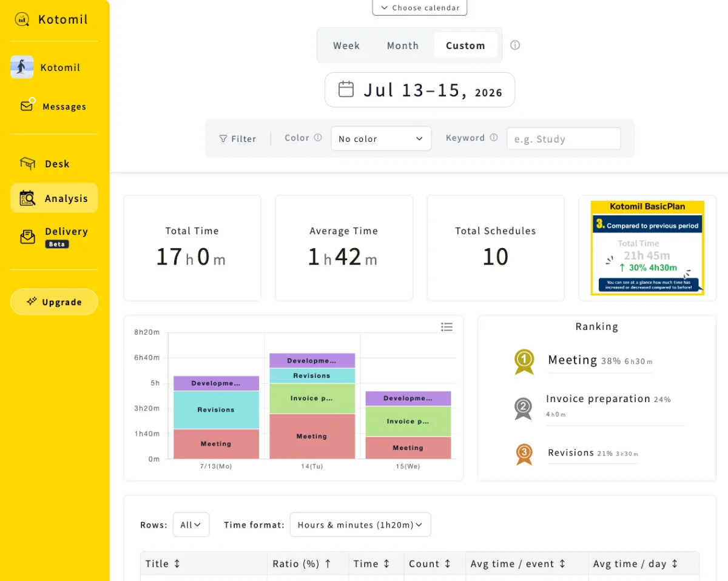Viewport: 728px width, 581px height.
Task: Sort table by Title column arrows
Action: (177, 563)
